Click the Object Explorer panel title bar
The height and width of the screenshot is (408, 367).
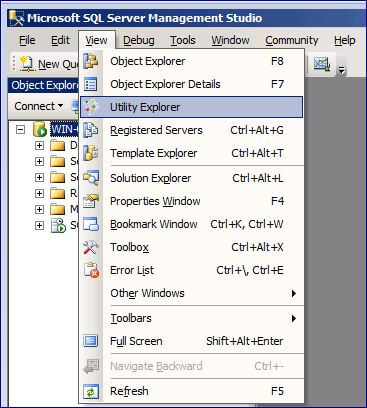(43, 85)
